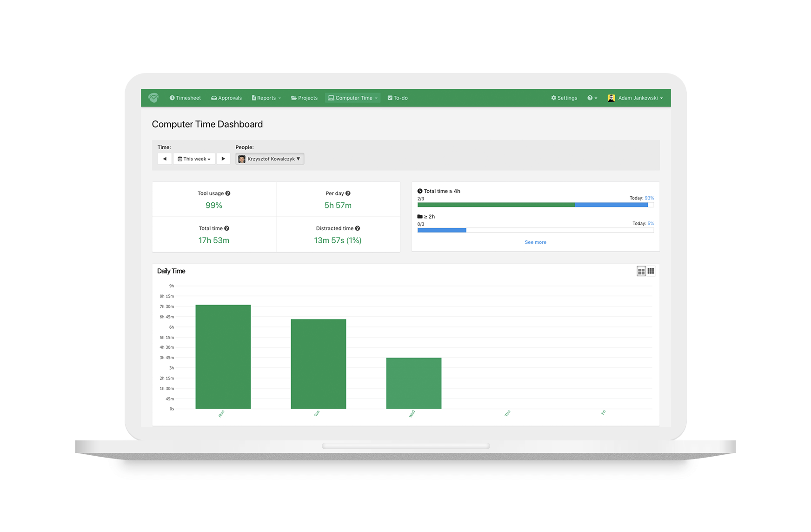Click the Total time ≥ 4h progress bar
Image resolution: width=811 pixels, height=532 pixels.
(536, 205)
